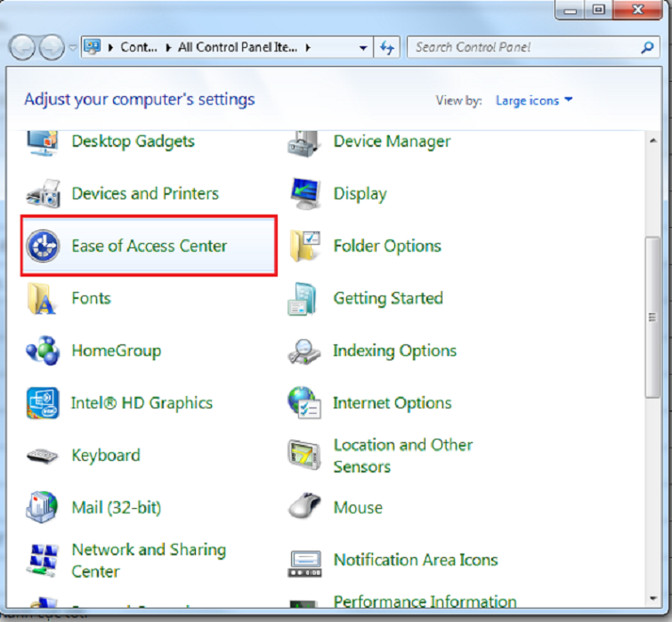Screen dimensions: 672x622
Task: Click in the Search Control Panel field
Action: tap(525, 47)
